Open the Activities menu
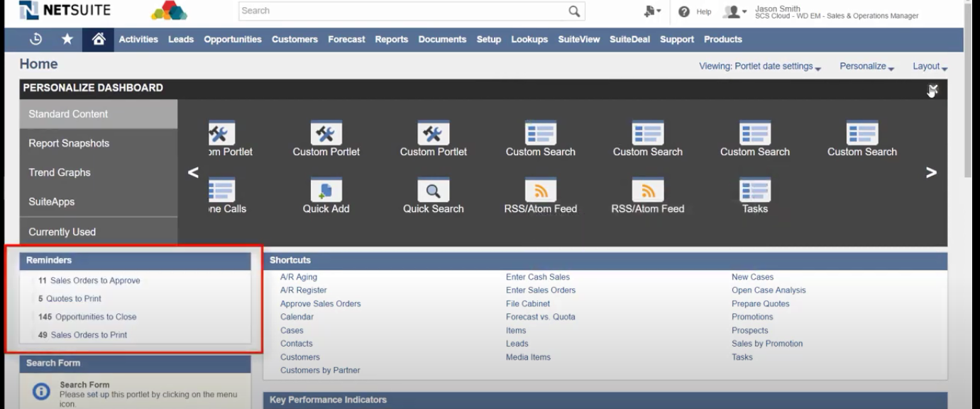Image resolution: width=980 pixels, height=409 pixels. pyautogui.click(x=138, y=40)
